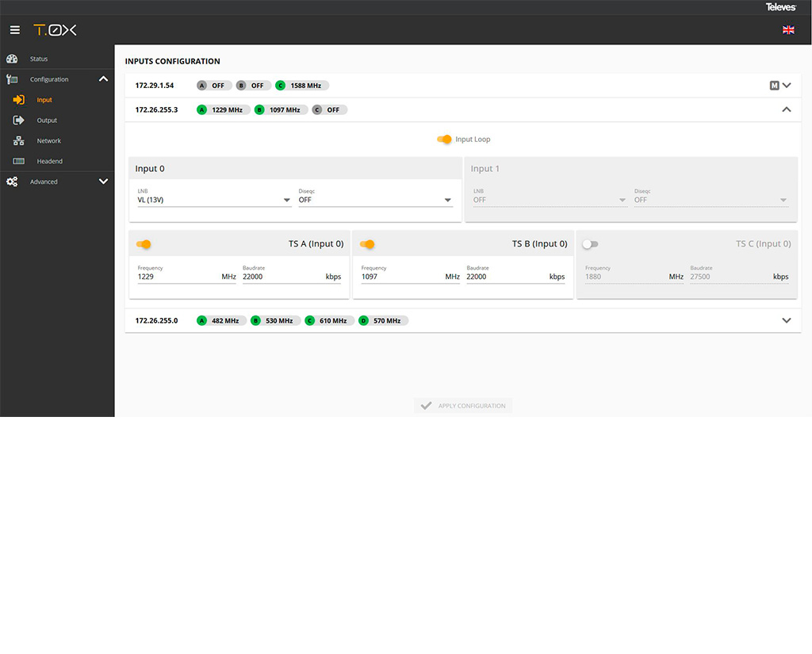Click the Network icon in sidebar
The height and width of the screenshot is (654, 812).
coord(20,141)
